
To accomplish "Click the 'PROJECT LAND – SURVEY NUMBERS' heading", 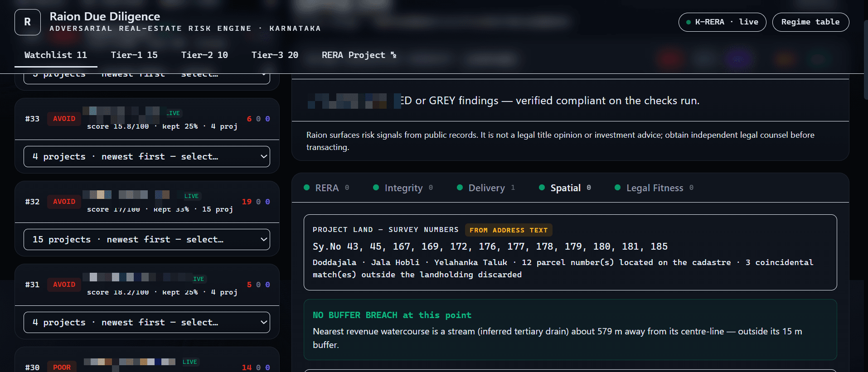I will 386,230.
